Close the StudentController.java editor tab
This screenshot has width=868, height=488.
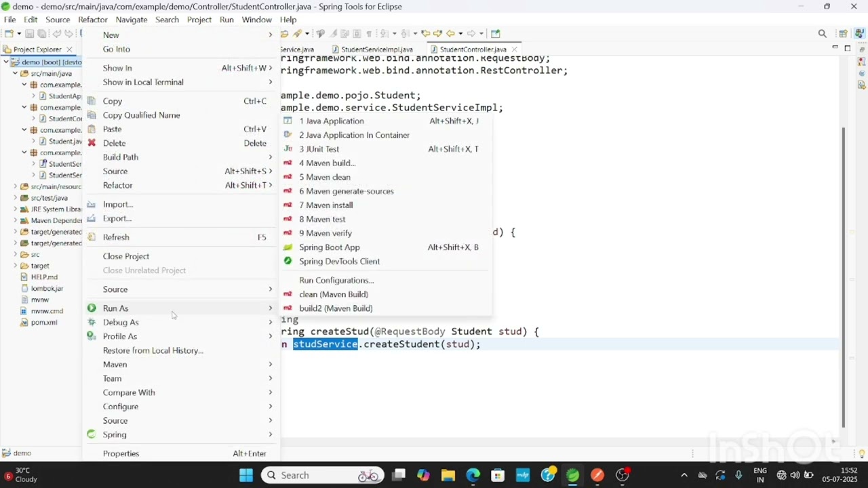(x=515, y=49)
